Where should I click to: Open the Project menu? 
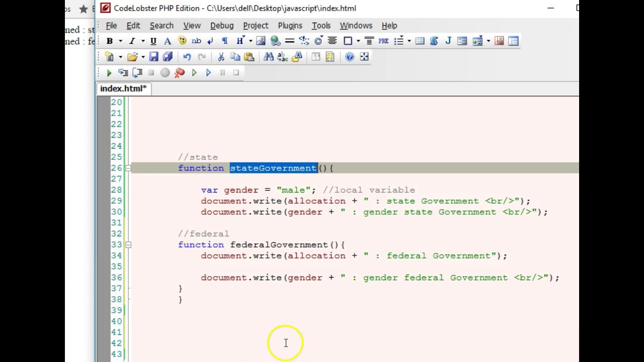256,26
